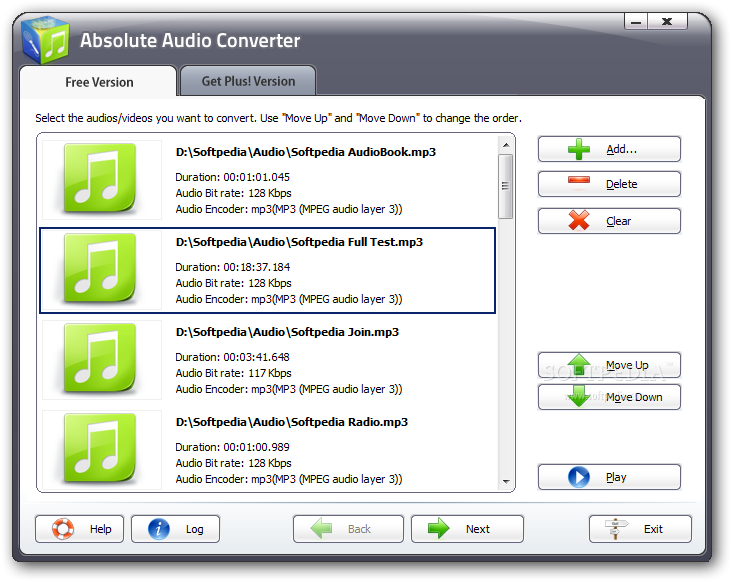This screenshot has width=732, height=582.
Task: Click Full Test's Audio Encoder line
Action: [x=289, y=299]
